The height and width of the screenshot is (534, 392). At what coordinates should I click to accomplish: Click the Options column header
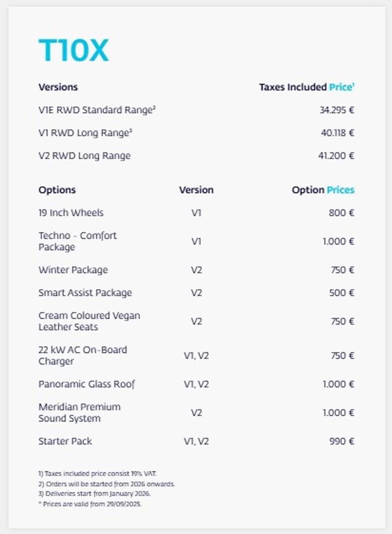coord(57,190)
